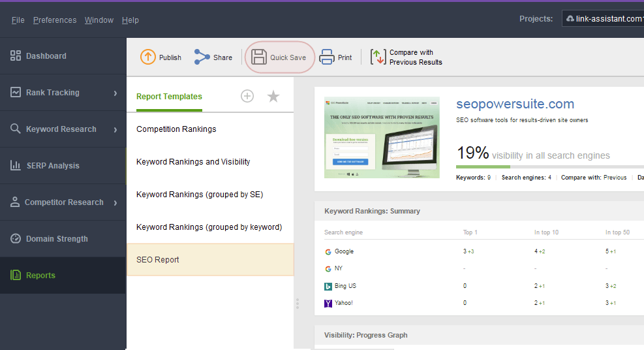Open Domain Strength section
Image resolution: width=644 pixels, height=350 pixels.
tap(57, 239)
